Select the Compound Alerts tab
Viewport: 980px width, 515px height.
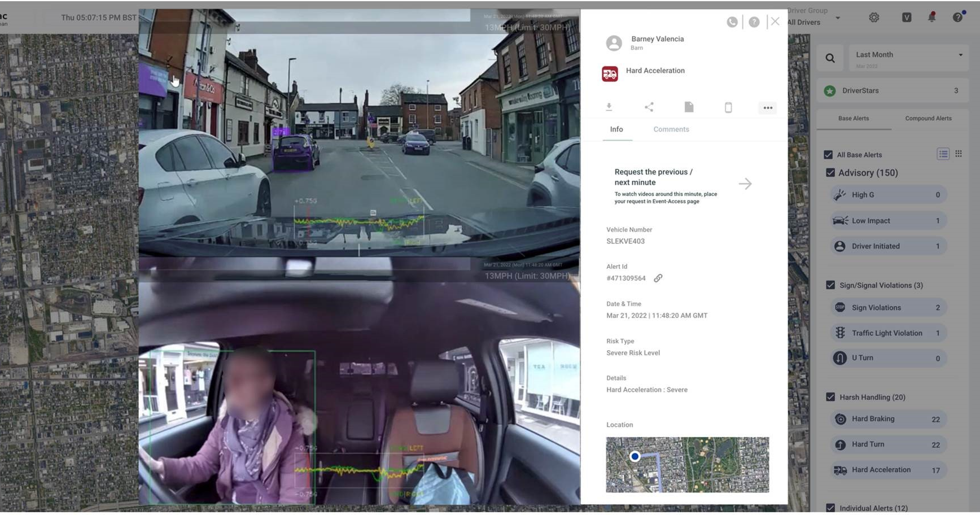click(x=928, y=119)
